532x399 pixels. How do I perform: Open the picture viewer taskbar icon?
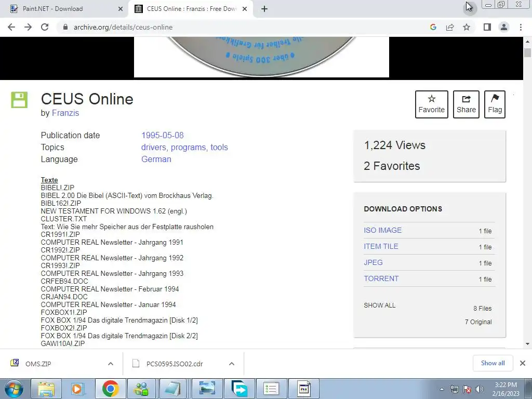[207, 389]
